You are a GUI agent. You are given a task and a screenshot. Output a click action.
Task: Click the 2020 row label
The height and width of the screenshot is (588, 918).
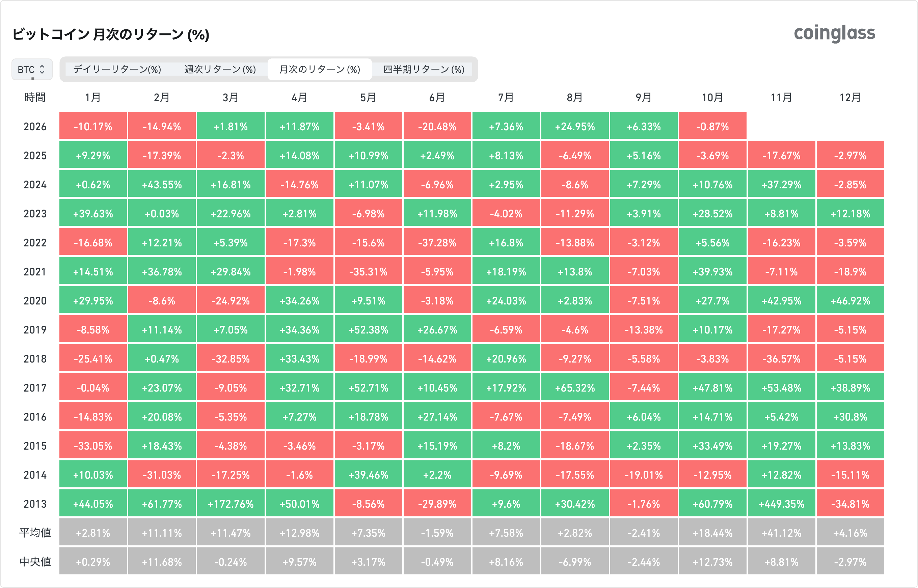tap(35, 300)
